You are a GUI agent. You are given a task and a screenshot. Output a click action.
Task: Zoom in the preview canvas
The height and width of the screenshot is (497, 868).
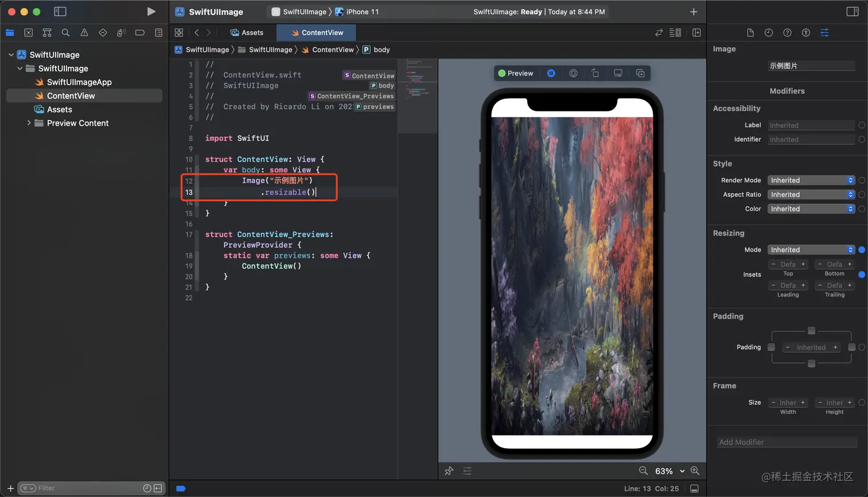695,471
